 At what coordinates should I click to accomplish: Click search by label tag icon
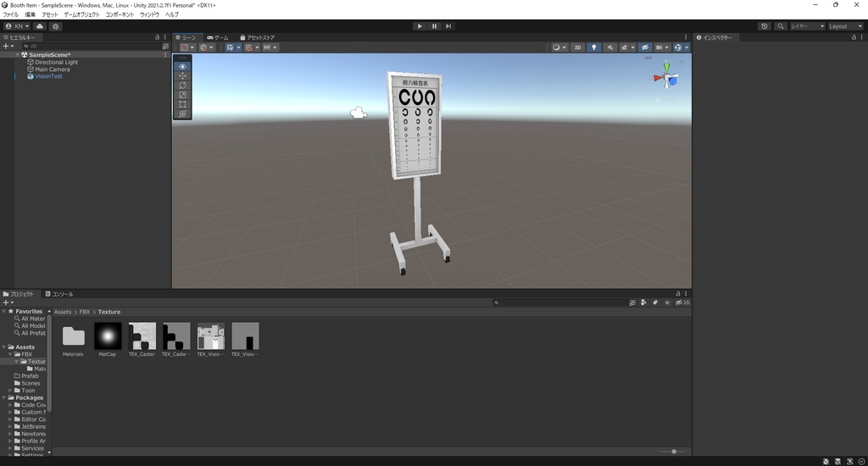[x=655, y=302]
